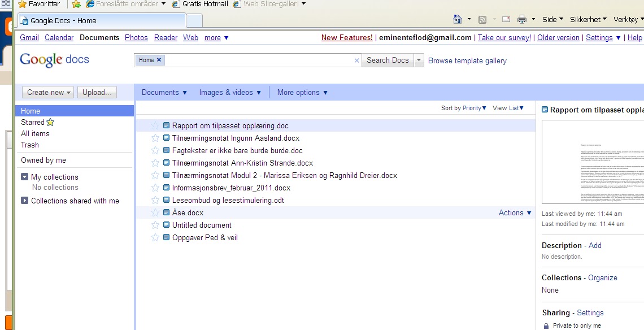
Task: Select Home in the left sidebar
Action: click(75, 111)
